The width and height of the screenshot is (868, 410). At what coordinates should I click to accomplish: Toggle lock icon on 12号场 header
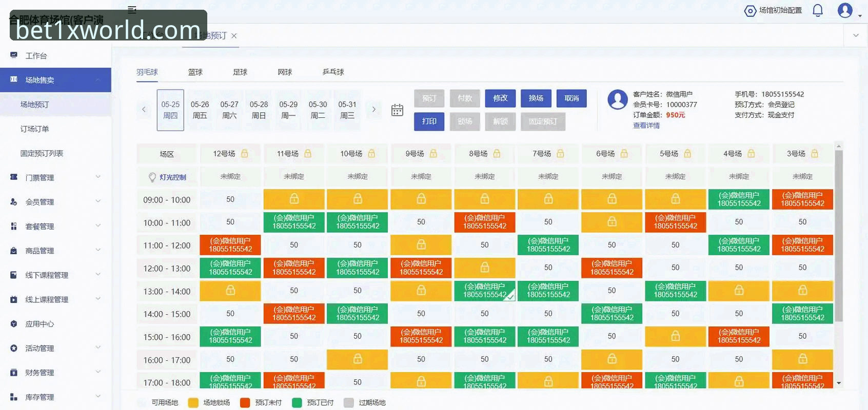pos(245,154)
